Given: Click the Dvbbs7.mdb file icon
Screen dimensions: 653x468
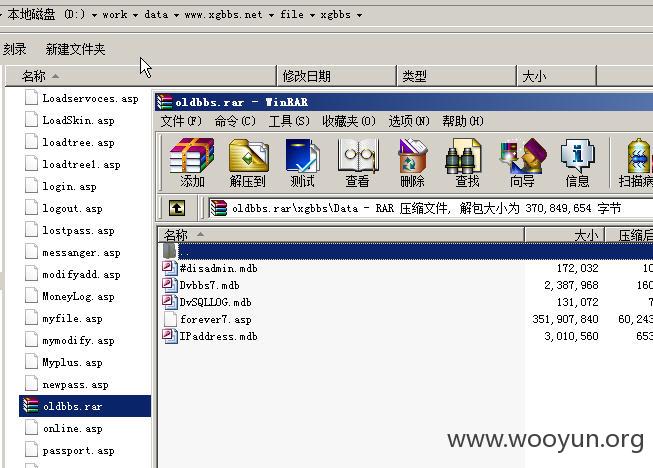Looking at the screenshot, I should click(x=169, y=285).
